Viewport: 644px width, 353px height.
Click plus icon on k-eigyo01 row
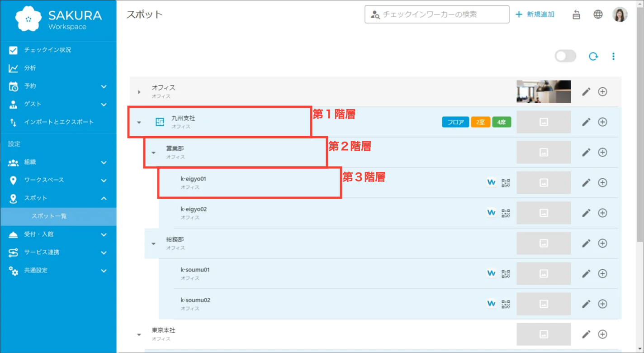click(602, 183)
